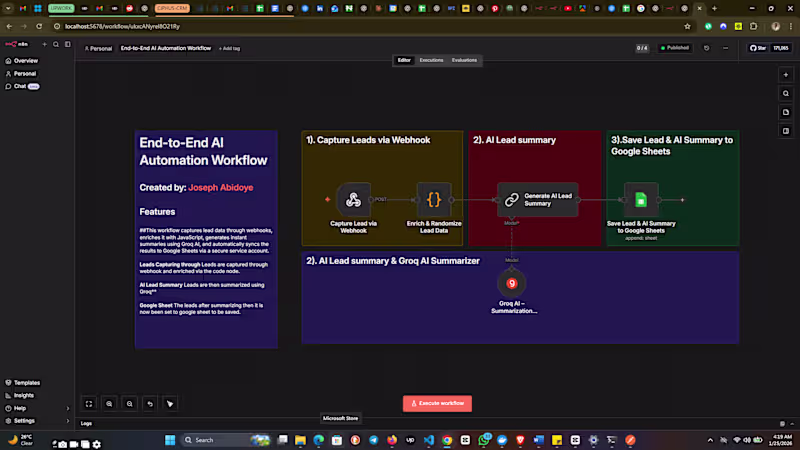Expand the Logs panel

point(86,423)
